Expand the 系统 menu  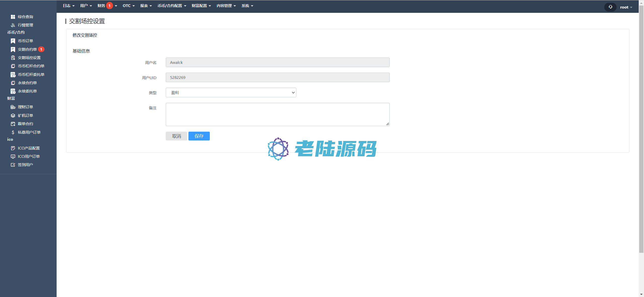pyautogui.click(x=247, y=6)
